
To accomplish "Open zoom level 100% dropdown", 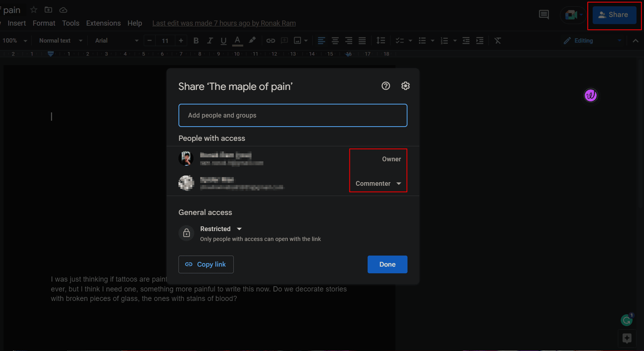I will 15,41.
